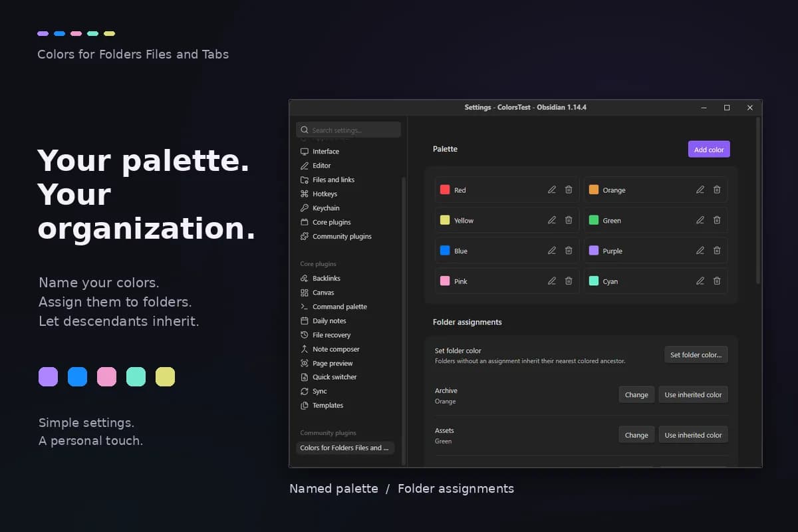Change the Archive folder color
Viewport: 798px width, 532px height.
click(x=636, y=394)
